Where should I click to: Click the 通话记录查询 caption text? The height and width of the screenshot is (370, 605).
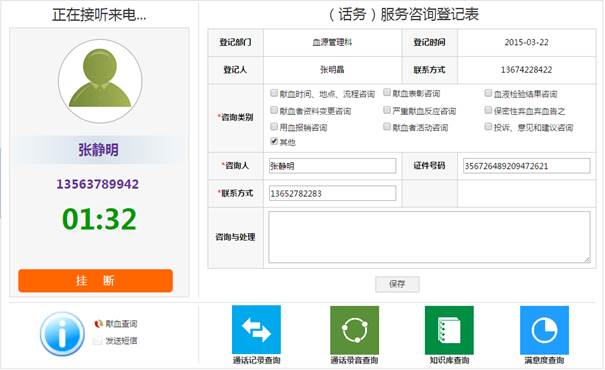click(x=256, y=360)
